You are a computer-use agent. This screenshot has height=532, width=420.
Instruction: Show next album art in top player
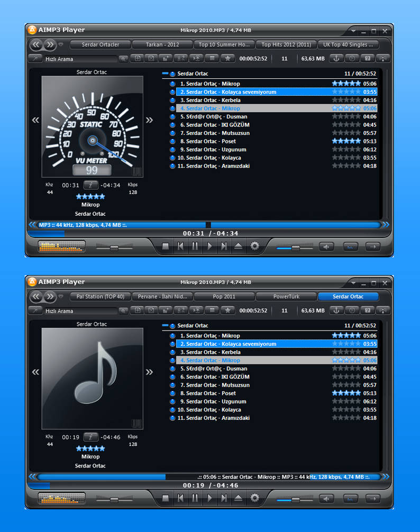tap(149, 120)
